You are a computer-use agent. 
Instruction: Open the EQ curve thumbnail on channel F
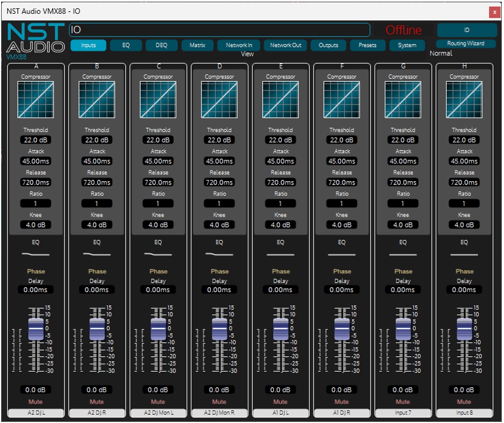pyautogui.click(x=342, y=254)
